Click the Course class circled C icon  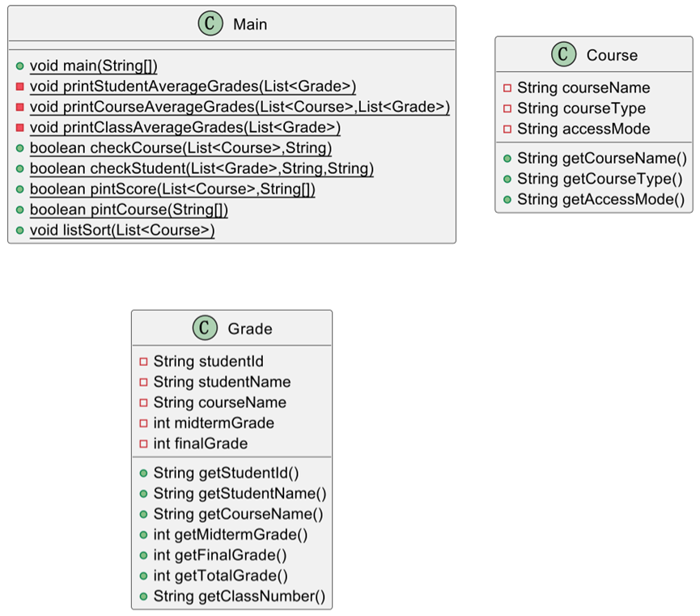[563, 54]
